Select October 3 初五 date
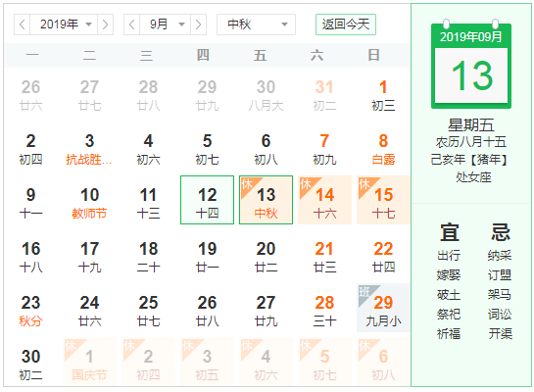534x392 pixels. [207, 362]
